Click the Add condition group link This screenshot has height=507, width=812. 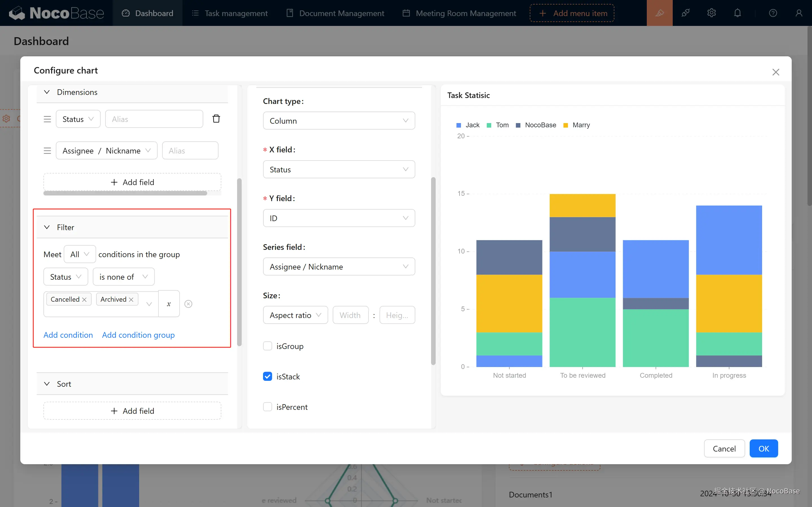tap(138, 335)
